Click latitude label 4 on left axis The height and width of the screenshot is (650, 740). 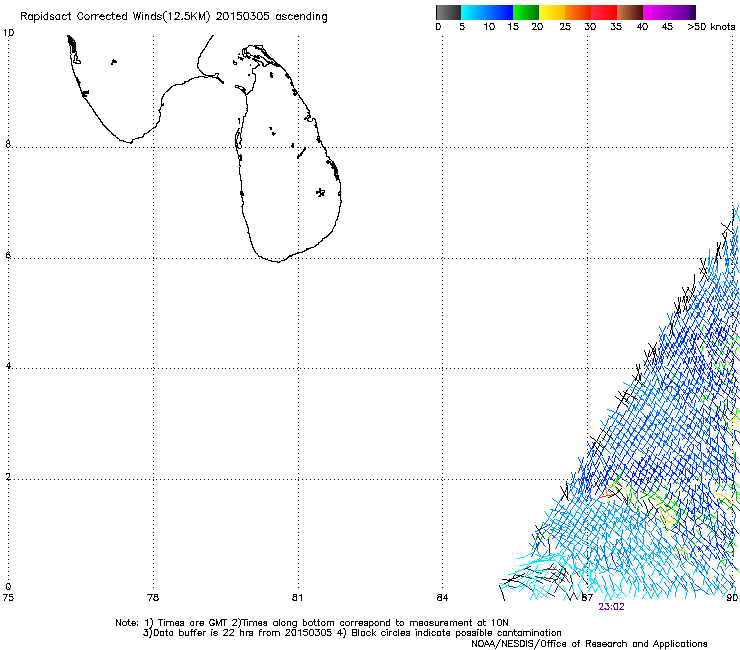coord(8,365)
